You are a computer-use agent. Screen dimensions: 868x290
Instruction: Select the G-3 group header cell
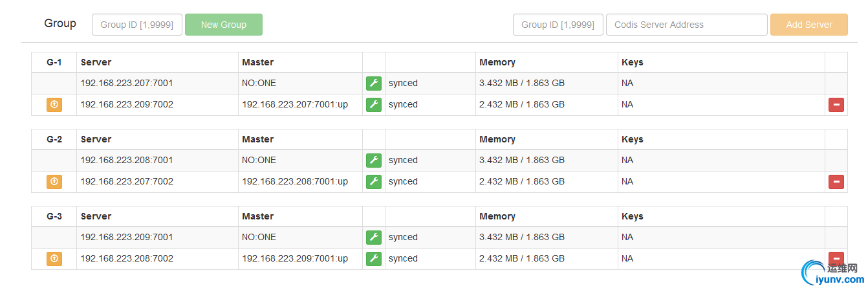(54, 216)
